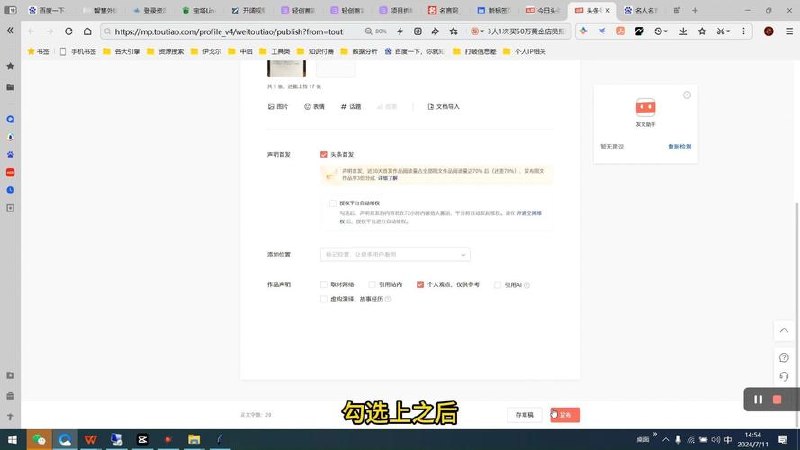Collapse the sidebar with double chevron
Screen dimensions: 800x450
(10, 31)
